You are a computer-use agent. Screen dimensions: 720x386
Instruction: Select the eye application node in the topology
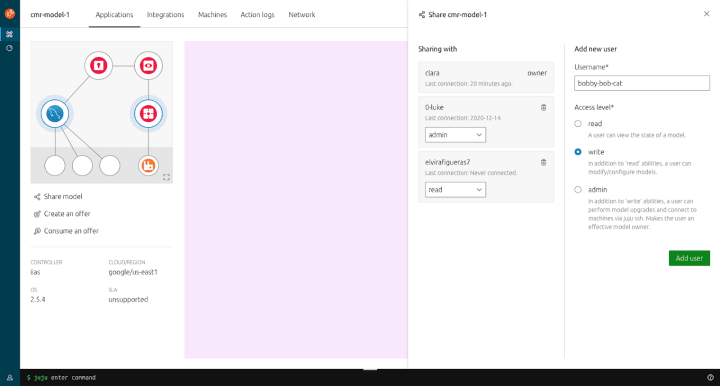pyautogui.click(x=148, y=66)
